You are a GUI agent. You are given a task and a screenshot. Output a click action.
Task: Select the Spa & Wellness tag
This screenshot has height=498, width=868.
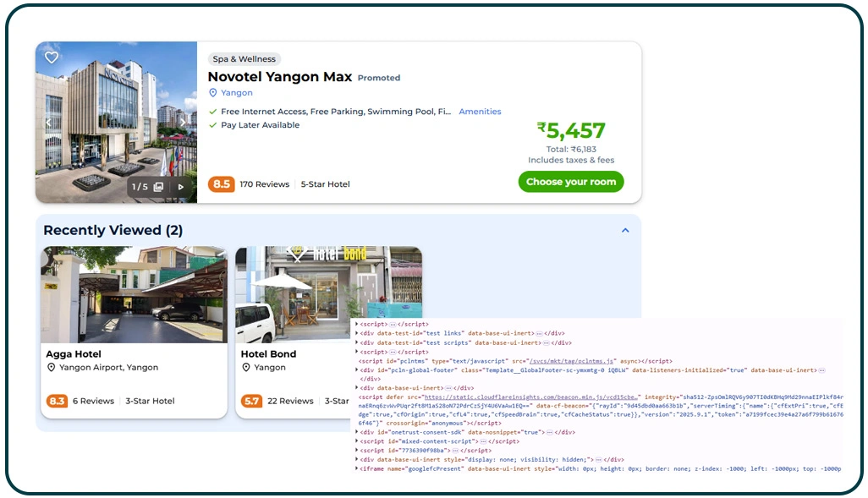click(x=244, y=59)
